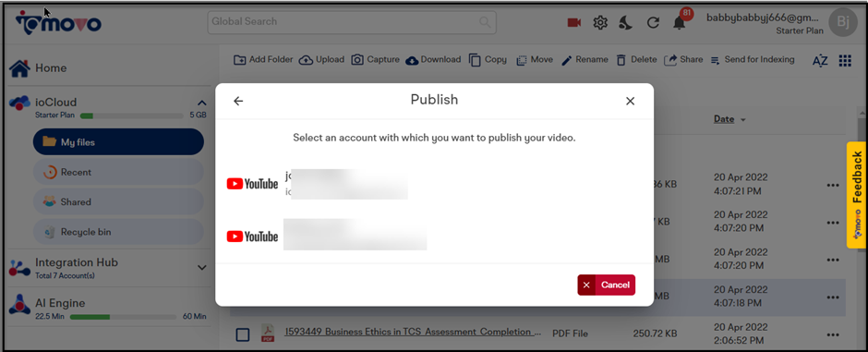Check the Business Ethics PDF checkbox
The image size is (868, 352).
coord(243,334)
